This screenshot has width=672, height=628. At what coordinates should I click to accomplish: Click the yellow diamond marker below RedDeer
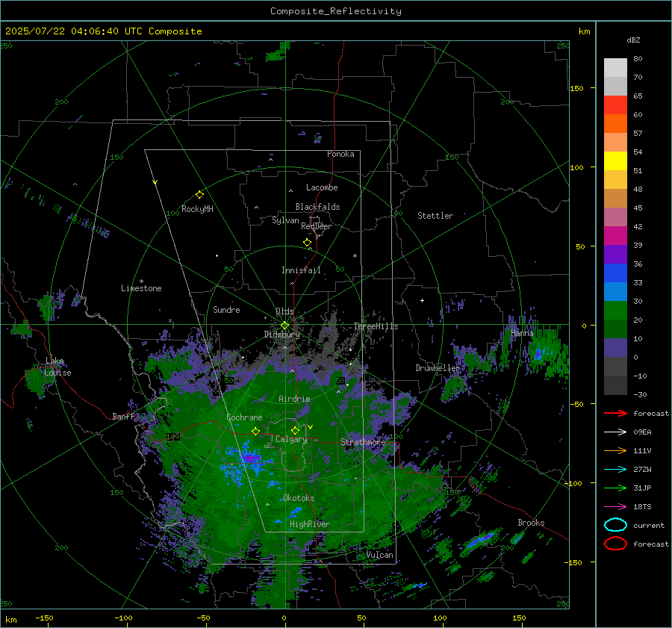coord(308,243)
